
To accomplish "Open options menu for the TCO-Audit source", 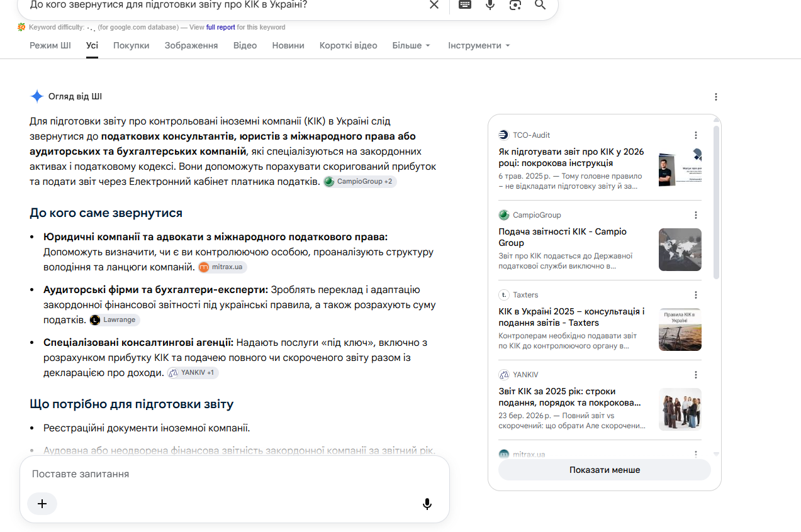I will point(696,135).
